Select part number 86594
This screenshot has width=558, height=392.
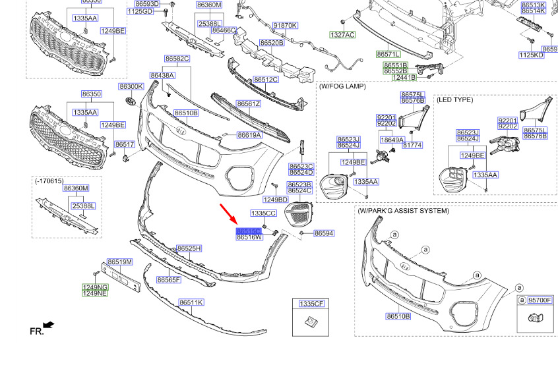[x=324, y=233]
